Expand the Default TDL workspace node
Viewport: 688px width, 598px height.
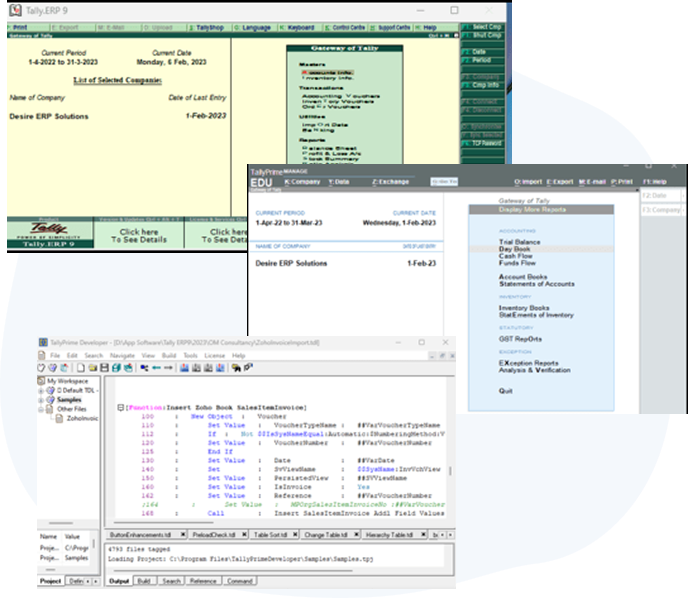[x=41, y=390]
